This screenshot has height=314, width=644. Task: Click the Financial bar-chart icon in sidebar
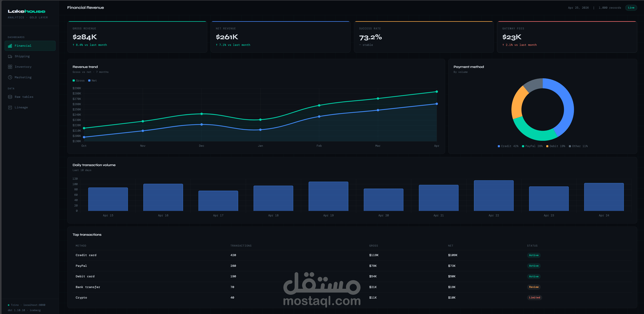tap(10, 46)
